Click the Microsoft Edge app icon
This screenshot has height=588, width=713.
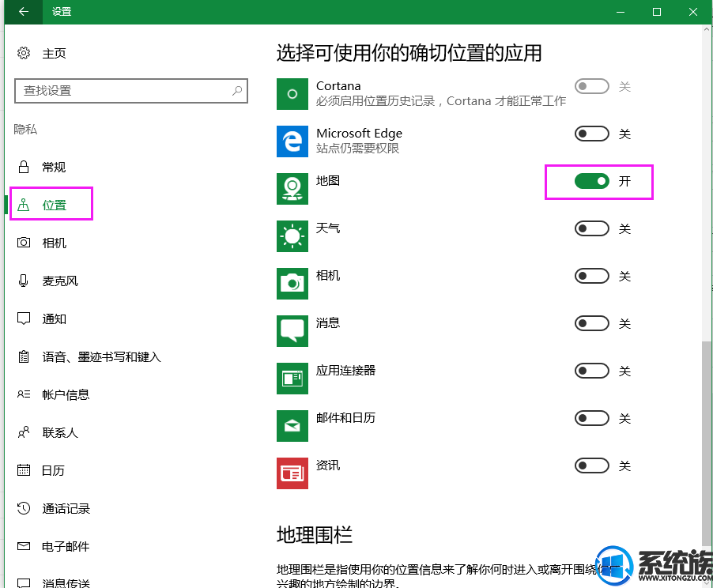coord(292,141)
